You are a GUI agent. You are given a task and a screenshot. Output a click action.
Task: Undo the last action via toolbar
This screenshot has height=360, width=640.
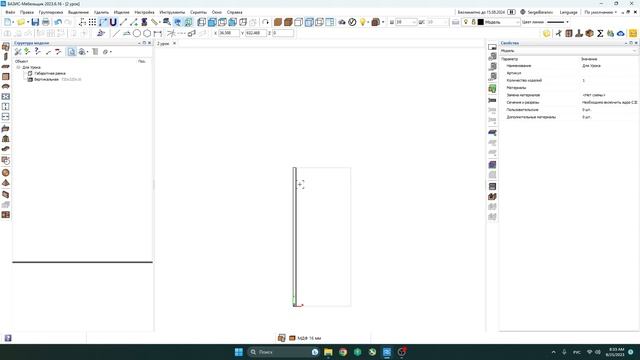[58, 22]
